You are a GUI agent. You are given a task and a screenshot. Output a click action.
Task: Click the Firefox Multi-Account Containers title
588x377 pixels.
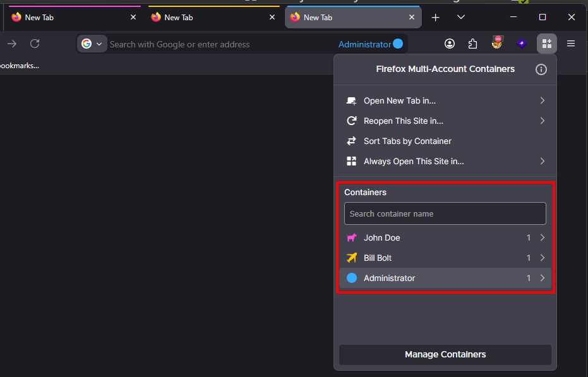[445, 69]
